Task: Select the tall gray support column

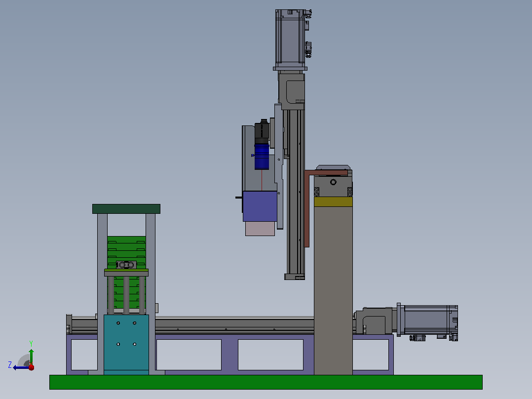Action: (333, 291)
